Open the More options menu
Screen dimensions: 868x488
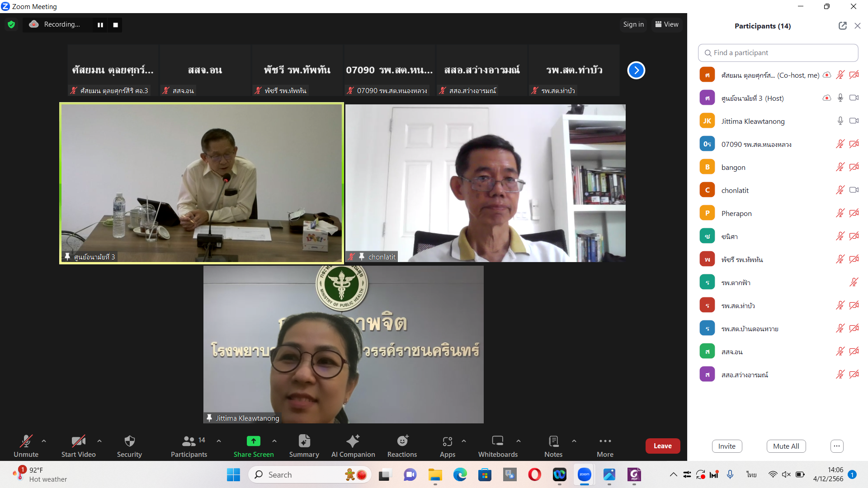[x=605, y=441]
